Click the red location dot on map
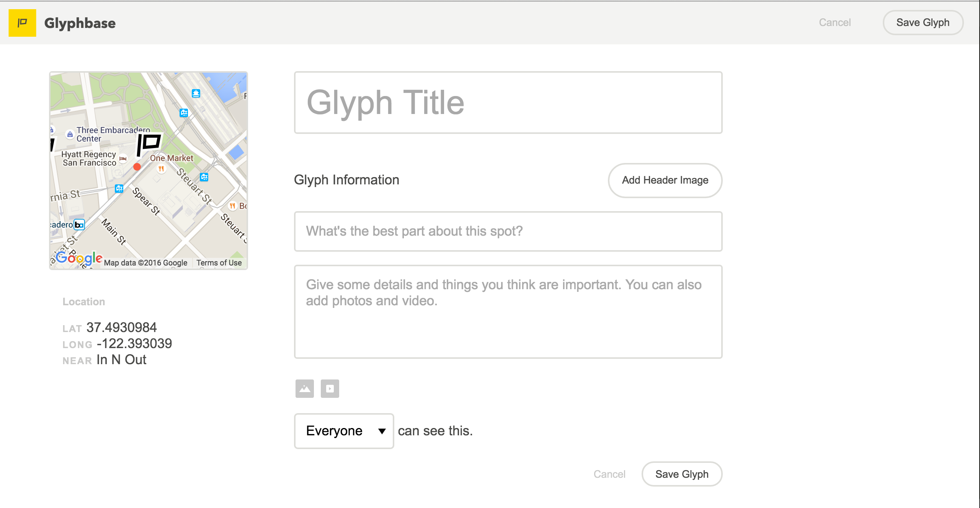 137,167
